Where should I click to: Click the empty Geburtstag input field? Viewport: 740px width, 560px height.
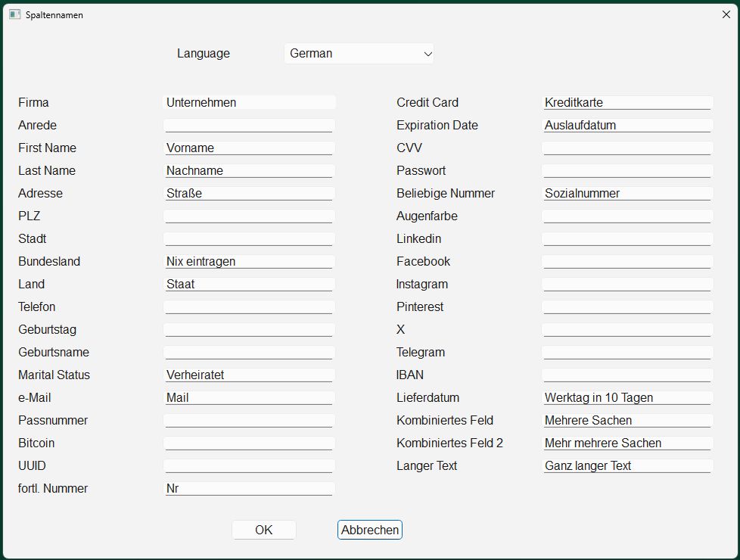249,329
